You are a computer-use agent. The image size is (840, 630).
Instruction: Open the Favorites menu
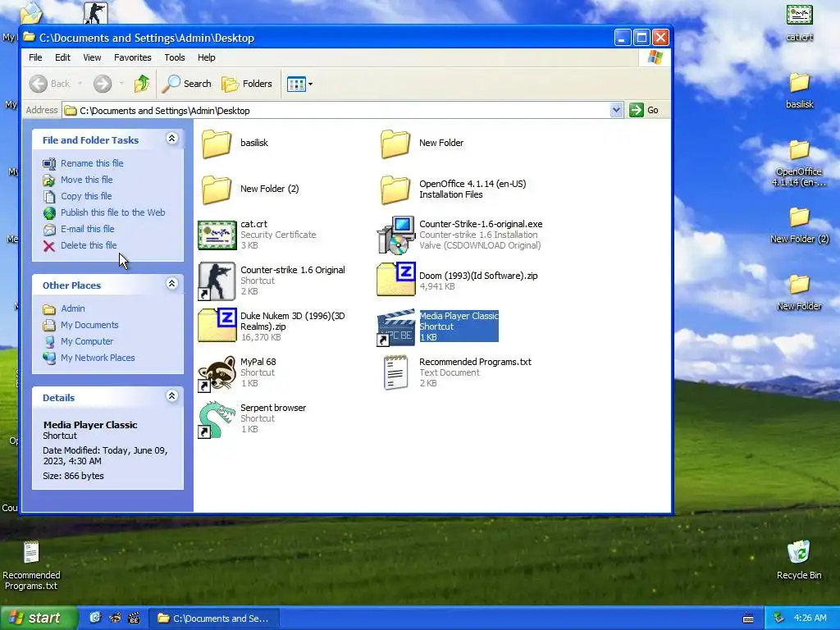[132, 57]
